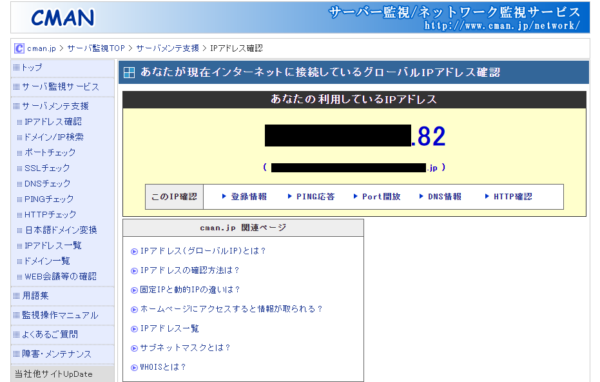Click arrow icon beside WHOISとは?
This screenshot has width=600, height=382.
[134, 368]
